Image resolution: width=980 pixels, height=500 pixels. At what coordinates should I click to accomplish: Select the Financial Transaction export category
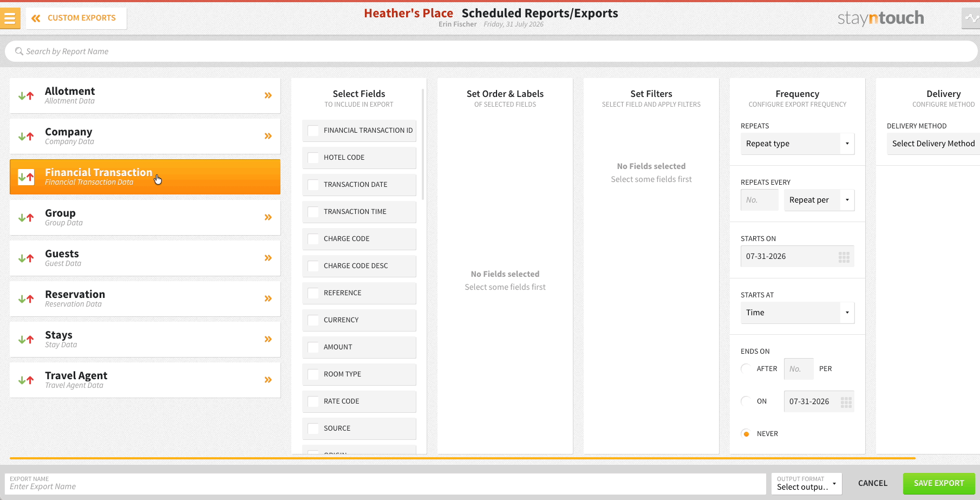[145, 177]
